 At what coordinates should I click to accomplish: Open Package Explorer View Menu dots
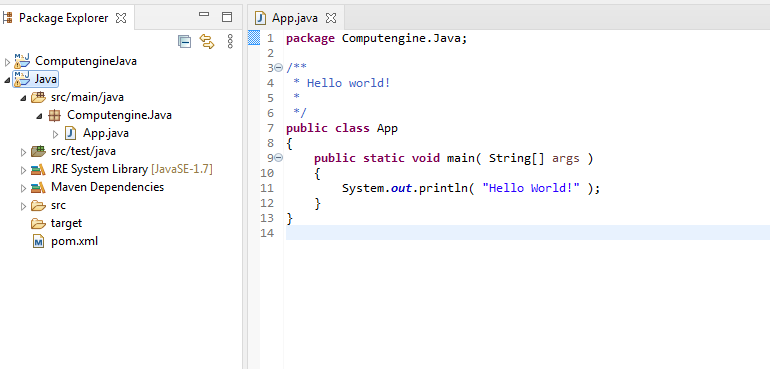tap(230, 41)
